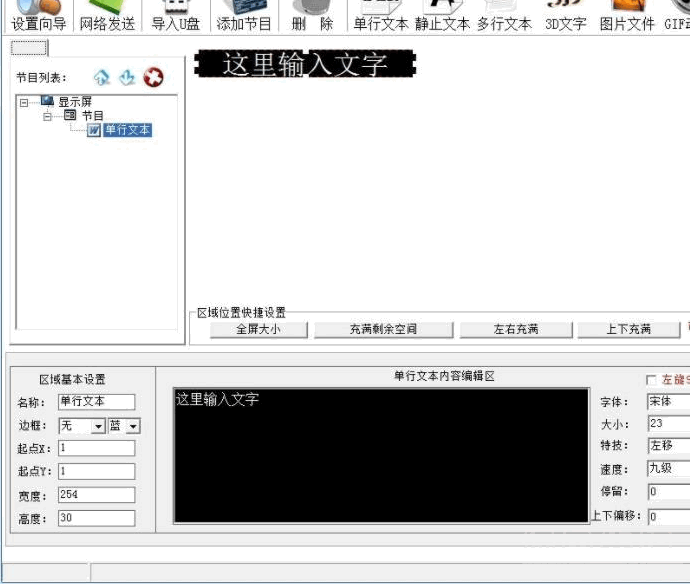Click inside the black text editing area
The height and width of the screenshot is (585, 691).
click(382, 456)
